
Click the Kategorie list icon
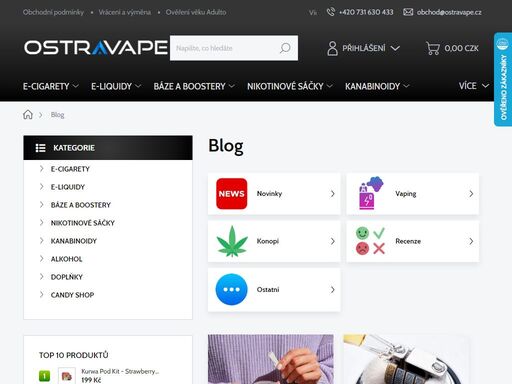point(41,148)
